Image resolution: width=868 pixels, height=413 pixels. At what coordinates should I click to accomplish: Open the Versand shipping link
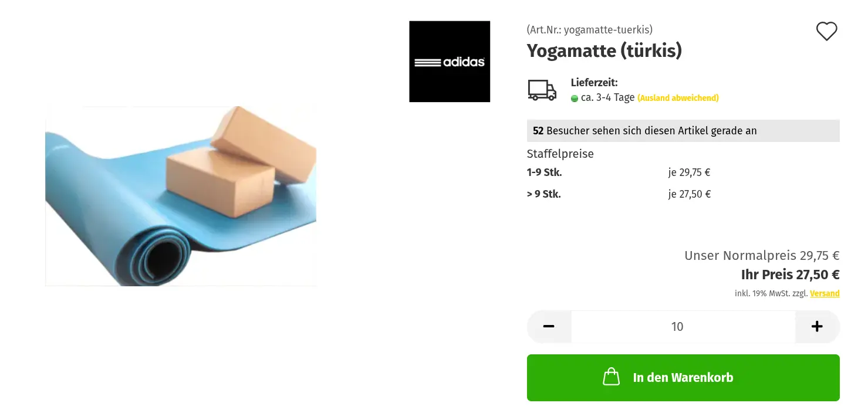point(825,293)
